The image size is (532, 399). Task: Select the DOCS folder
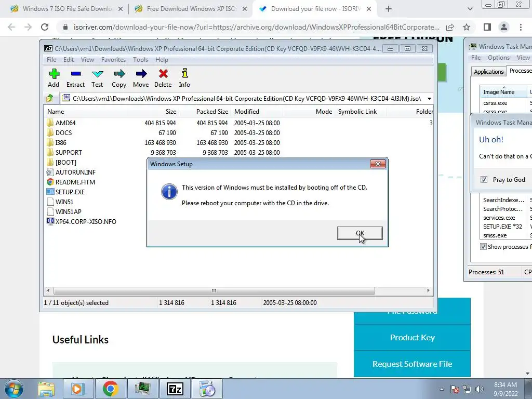63,132
